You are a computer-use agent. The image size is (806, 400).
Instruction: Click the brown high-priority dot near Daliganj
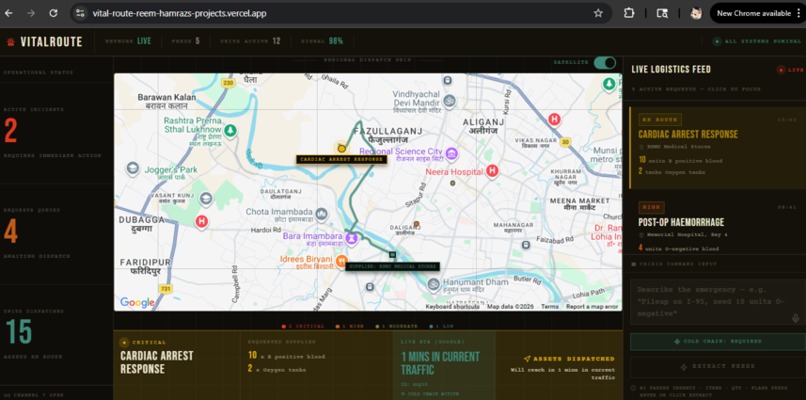coord(417,224)
